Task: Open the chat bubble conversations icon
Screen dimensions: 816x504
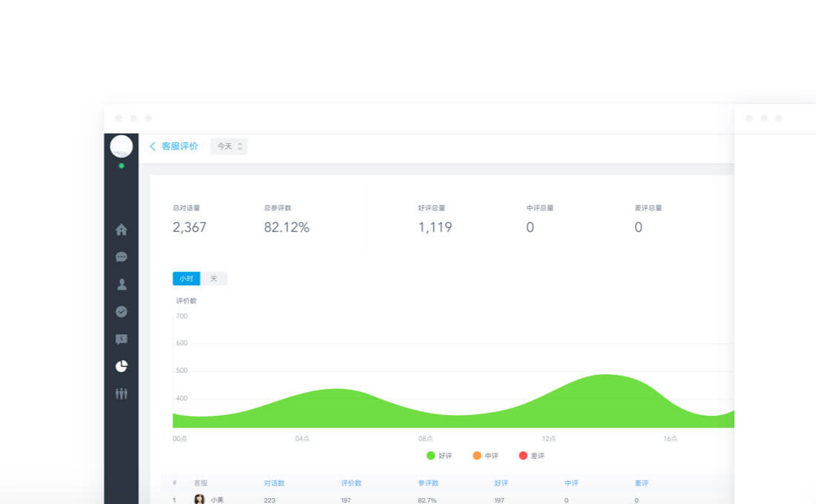Action: [x=122, y=257]
